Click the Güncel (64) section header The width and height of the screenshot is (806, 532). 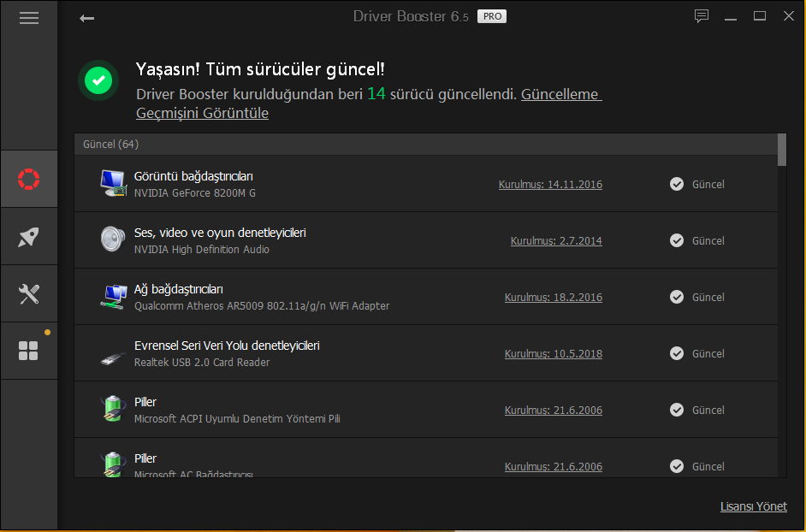[x=425, y=144]
